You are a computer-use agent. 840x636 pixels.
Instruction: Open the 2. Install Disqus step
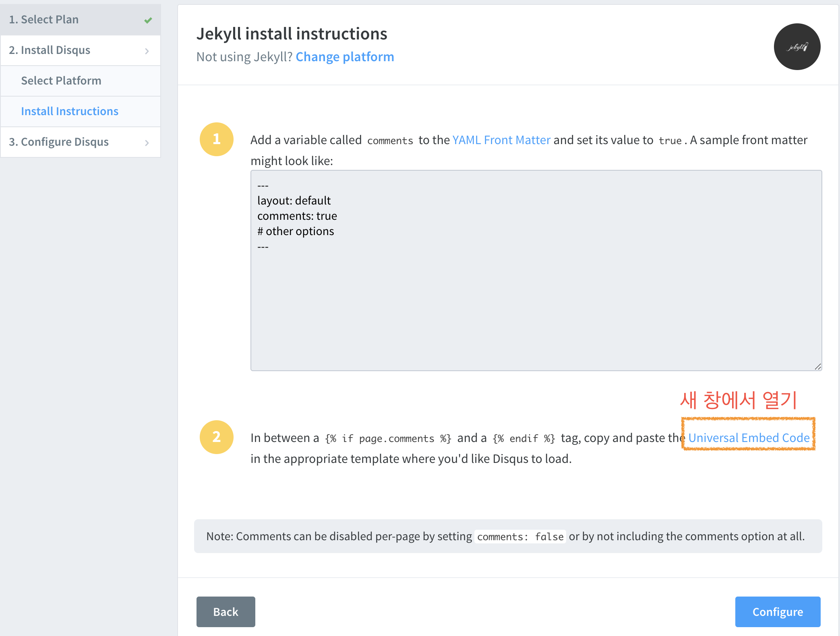click(x=81, y=50)
